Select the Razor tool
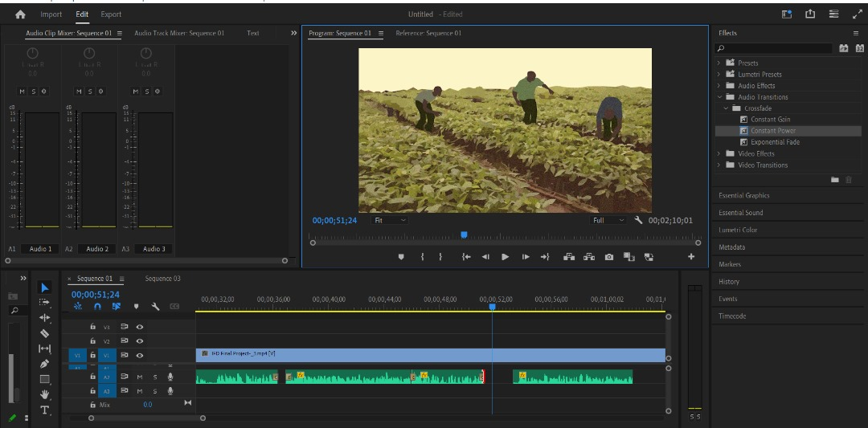Viewport: 868px width, 428px height. [x=45, y=333]
